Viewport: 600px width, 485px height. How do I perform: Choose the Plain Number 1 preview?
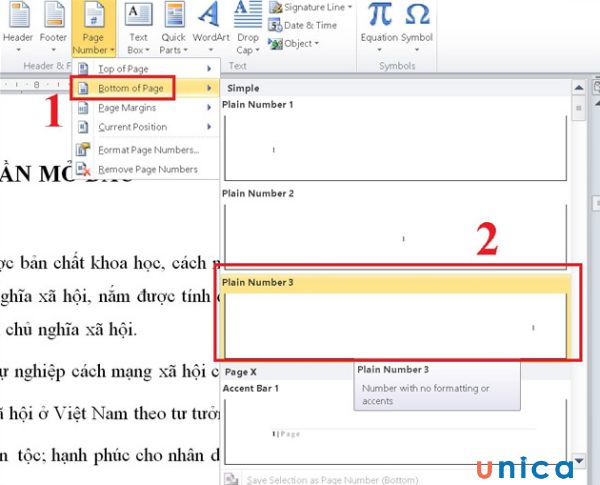pyautogui.click(x=395, y=147)
